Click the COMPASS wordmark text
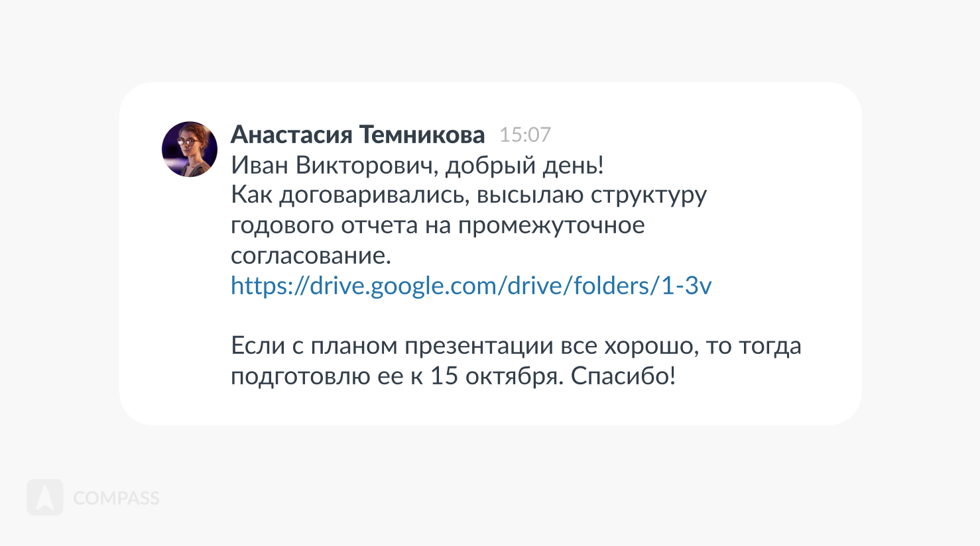 [117, 498]
